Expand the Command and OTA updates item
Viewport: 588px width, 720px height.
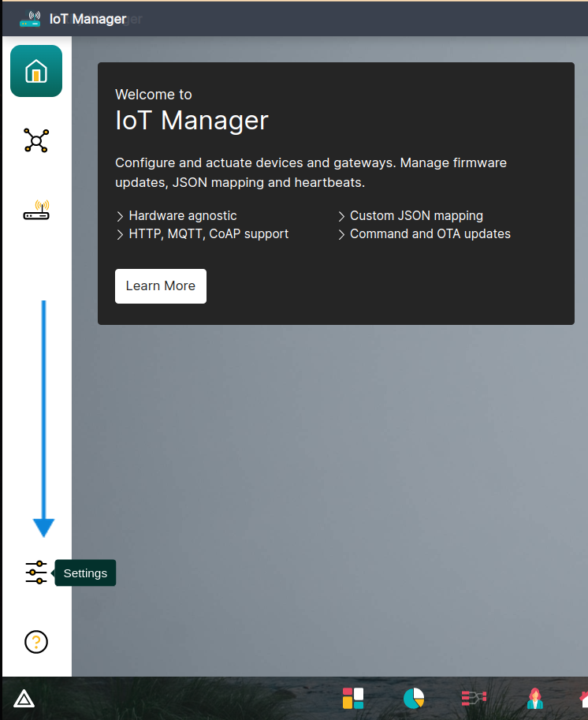coord(342,233)
